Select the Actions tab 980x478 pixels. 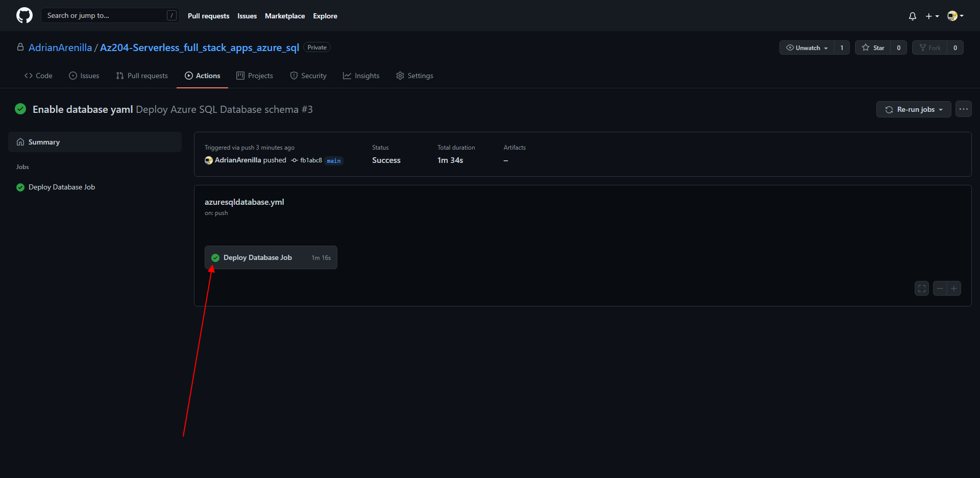tap(203, 76)
